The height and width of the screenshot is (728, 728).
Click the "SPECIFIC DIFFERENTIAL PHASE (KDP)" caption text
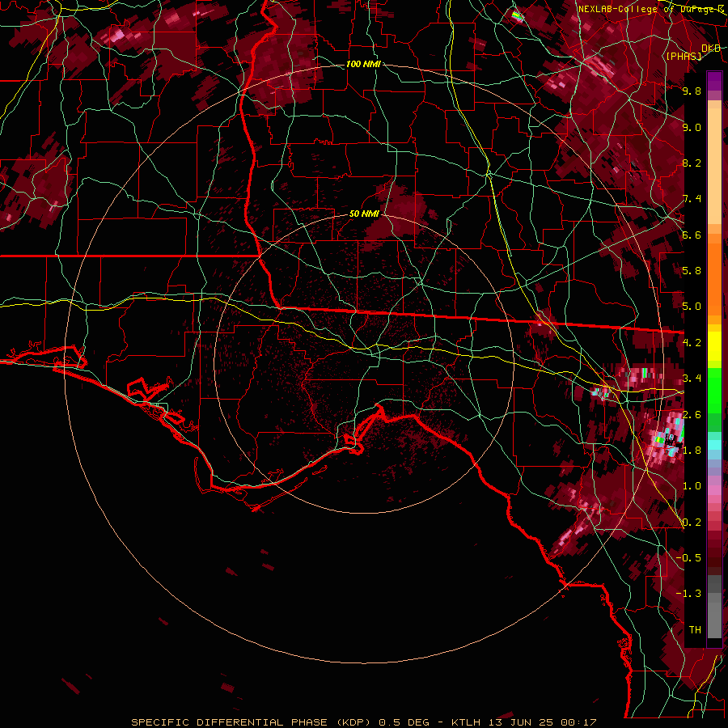(251, 722)
